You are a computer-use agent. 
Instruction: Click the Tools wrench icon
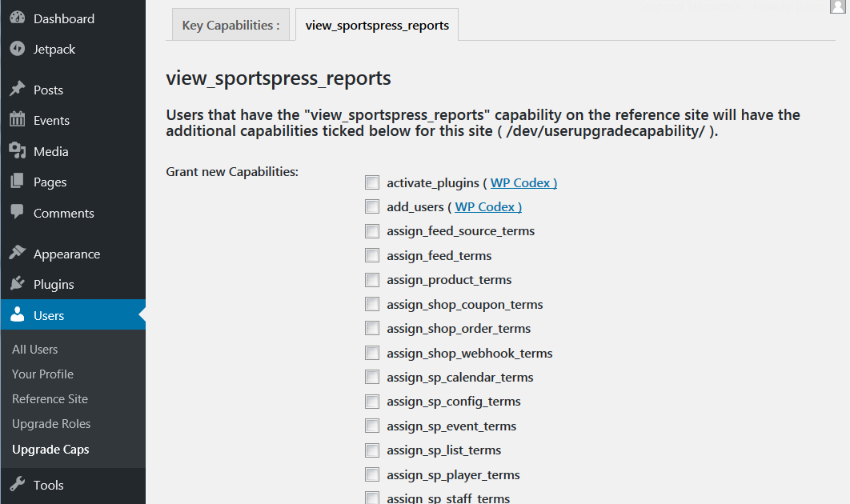(x=18, y=484)
